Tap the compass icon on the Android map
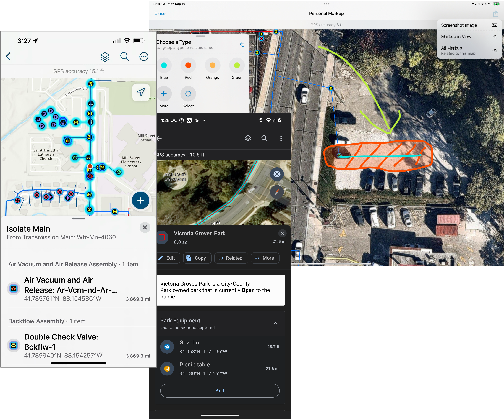The width and height of the screenshot is (504, 420). click(277, 192)
